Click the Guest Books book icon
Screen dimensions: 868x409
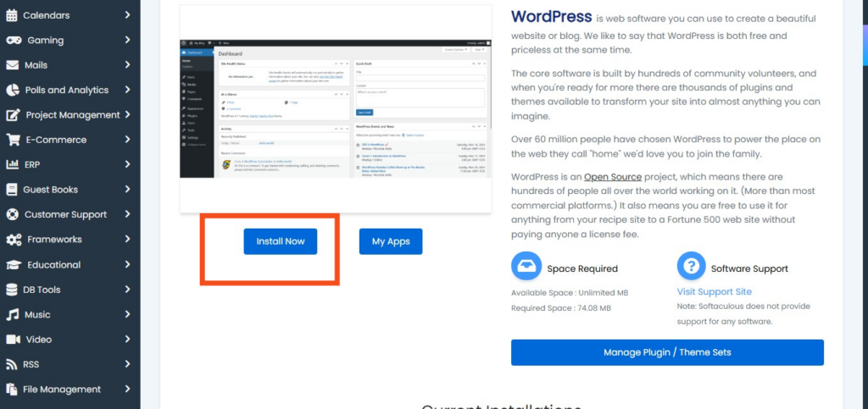12,190
